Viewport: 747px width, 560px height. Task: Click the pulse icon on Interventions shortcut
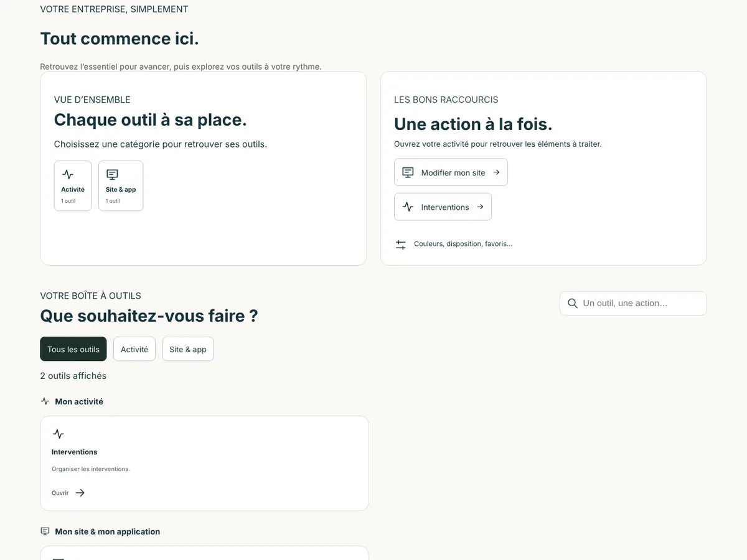click(x=408, y=207)
